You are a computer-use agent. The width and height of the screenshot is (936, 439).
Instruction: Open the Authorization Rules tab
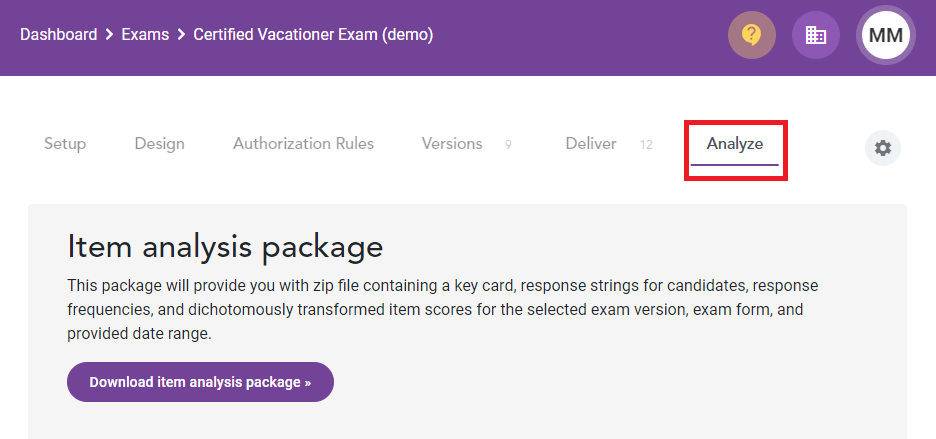[303, 144]
